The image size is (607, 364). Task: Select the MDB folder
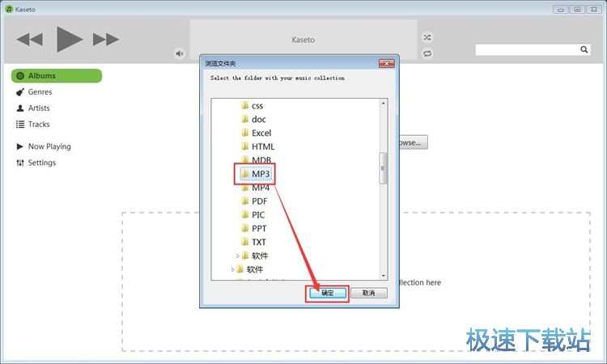[256, 159]
